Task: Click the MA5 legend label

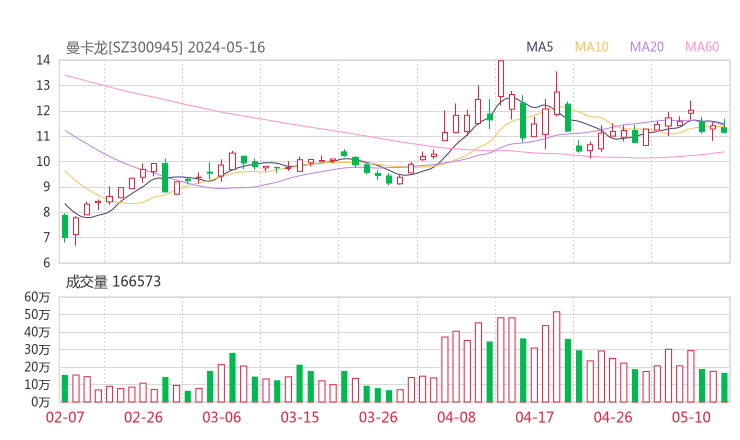Action: coord(539,47)
